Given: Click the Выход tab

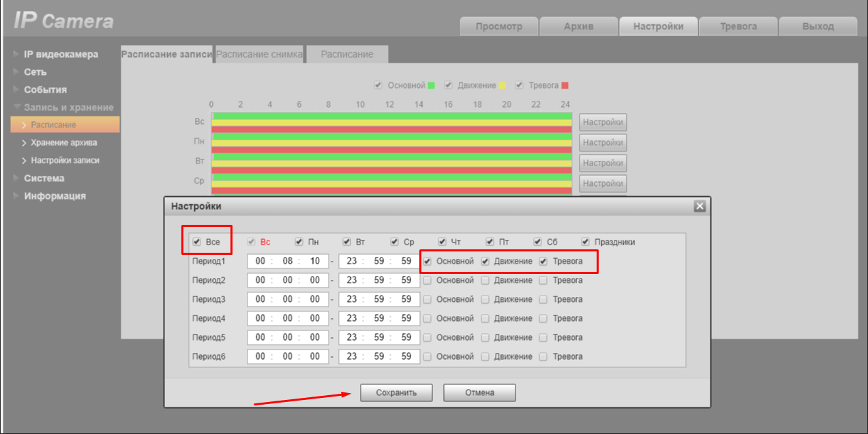Looking at the screenshot, I should click(x=818, y=26).
